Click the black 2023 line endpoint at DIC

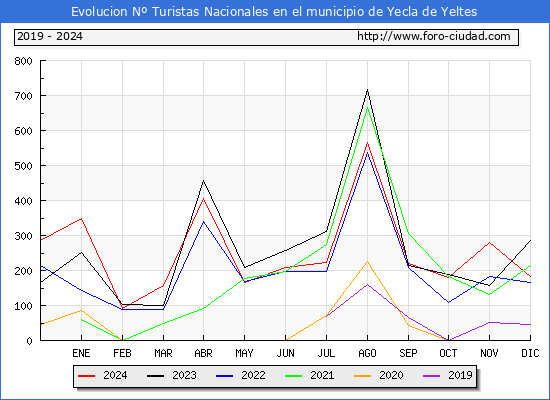[530, 241]
